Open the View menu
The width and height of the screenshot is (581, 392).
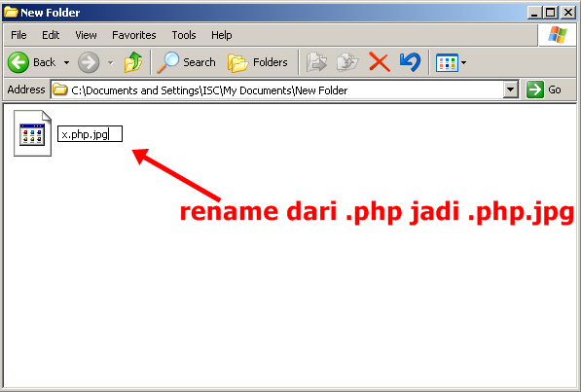pos(86,35)
